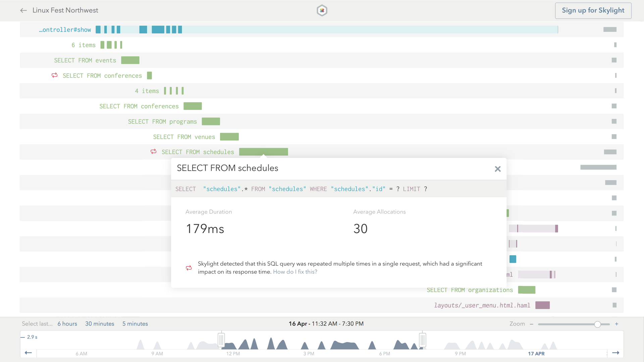The width and height of the screenshot is (644, 362).
Task: Select the SELECT FROM events row
Action: pos(85,60)
